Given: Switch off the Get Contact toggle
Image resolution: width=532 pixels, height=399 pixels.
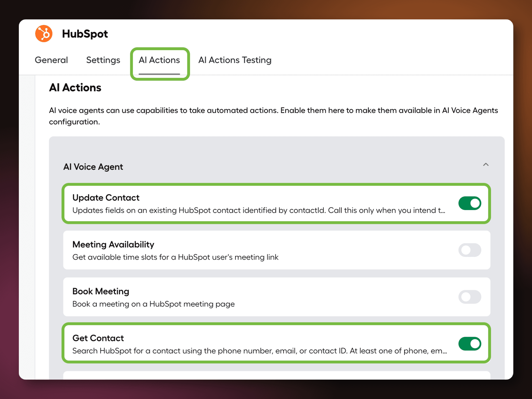Looking at the screenshot, I should tap(470, 344).
